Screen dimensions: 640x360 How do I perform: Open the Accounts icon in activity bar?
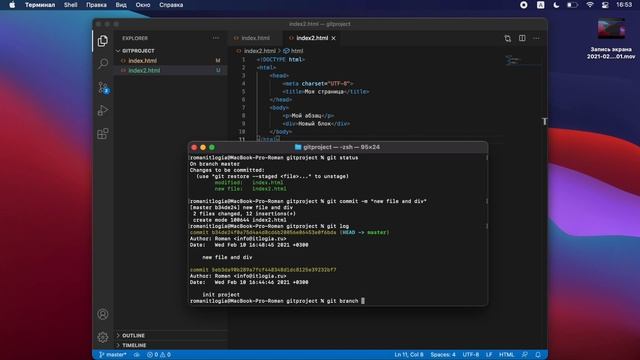pos(103,314)
